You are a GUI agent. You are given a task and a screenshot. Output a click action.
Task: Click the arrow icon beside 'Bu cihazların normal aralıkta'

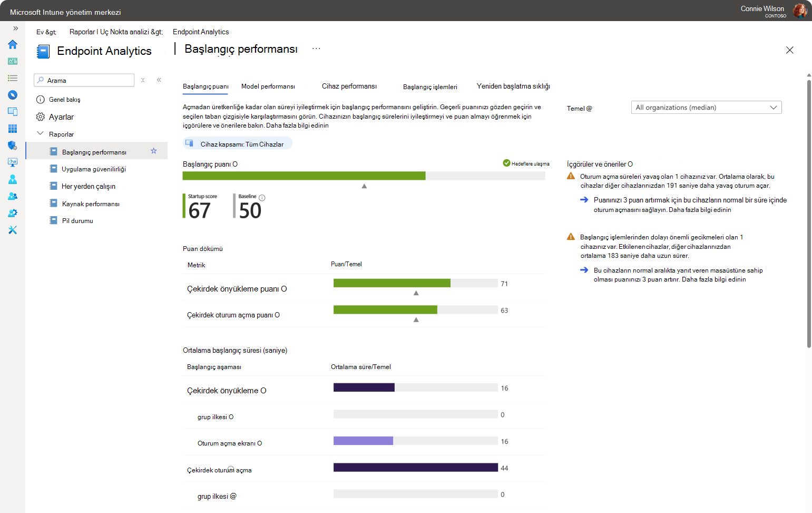[x=584, y=270]
